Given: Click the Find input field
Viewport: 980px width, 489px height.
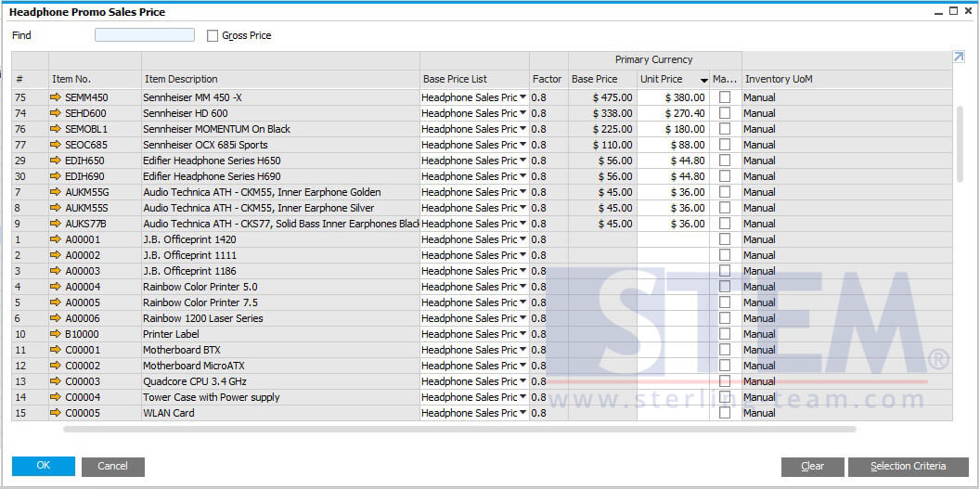Looking at the screenshot, I should [145, 35].
